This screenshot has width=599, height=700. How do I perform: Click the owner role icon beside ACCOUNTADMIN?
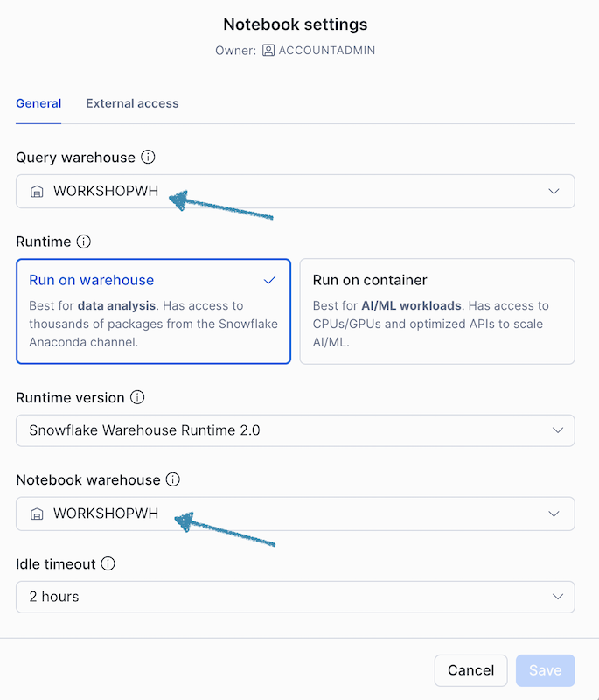[x=268, y=51]
